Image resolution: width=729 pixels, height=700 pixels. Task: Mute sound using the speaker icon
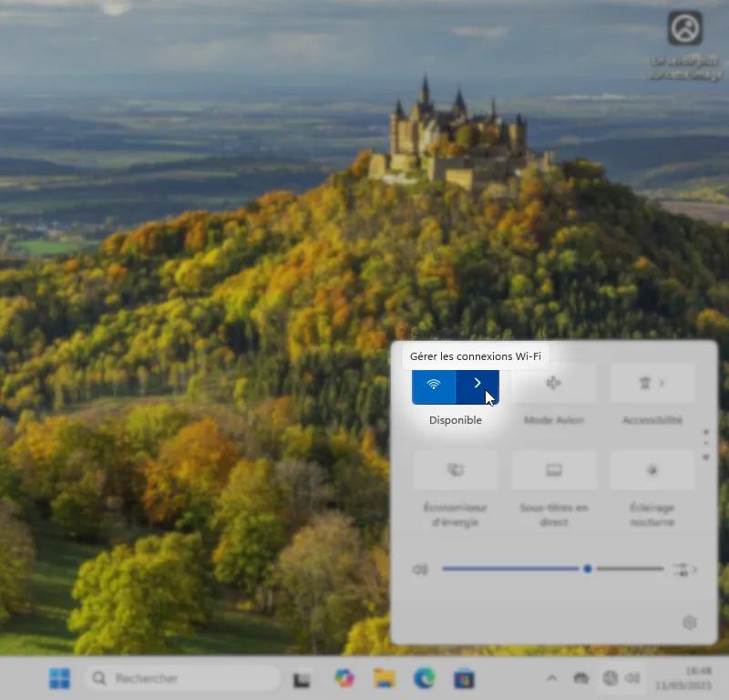(419, 570)
